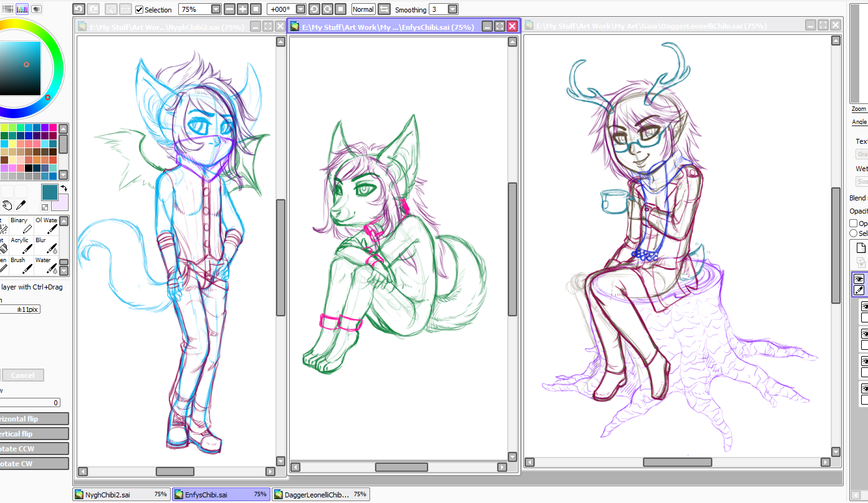This screenshot has width=868, height=503.
Task: Click the Rotate CCW button
Action: coord(34,449)
